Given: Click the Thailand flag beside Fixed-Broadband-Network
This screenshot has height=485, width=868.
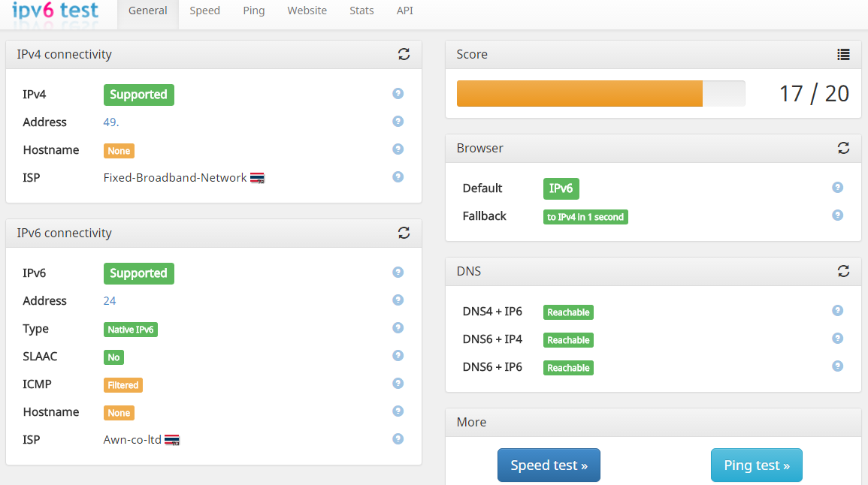Looking at the screenshot, I should coord(257,178).
